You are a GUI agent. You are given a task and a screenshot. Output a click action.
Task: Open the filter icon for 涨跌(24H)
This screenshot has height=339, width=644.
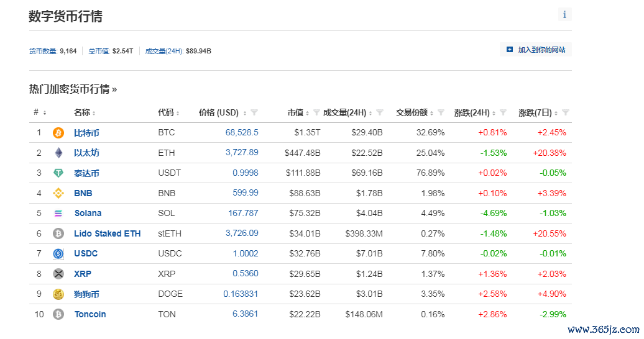(x=503, y=112)
